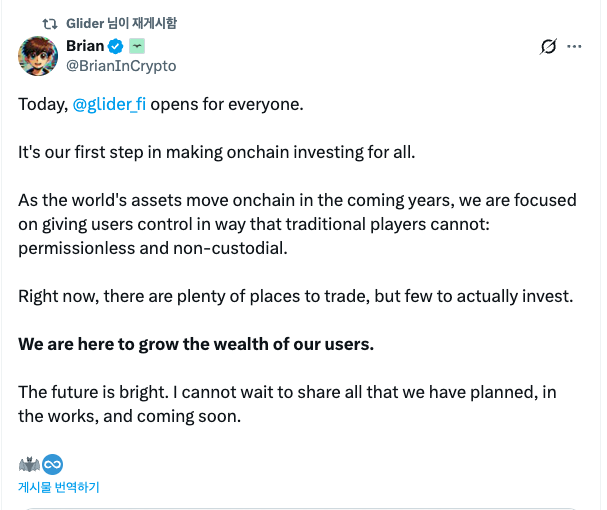Open Brian's profile avatar picture
Screen dimensions: 607x510
38,55
